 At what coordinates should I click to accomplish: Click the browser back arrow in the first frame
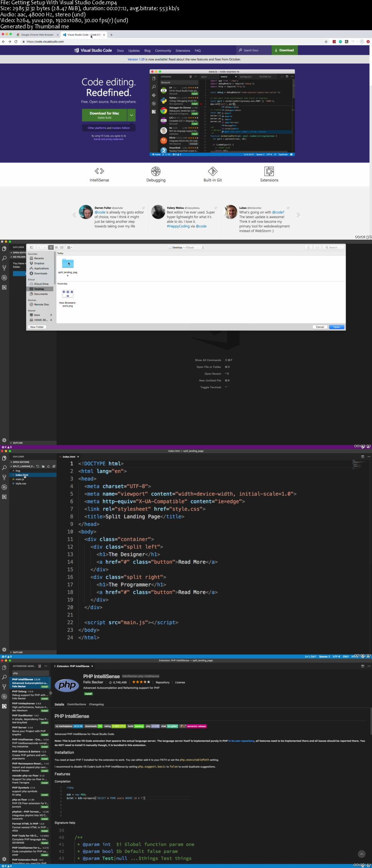pyautogui.click(x=3, y=41)
